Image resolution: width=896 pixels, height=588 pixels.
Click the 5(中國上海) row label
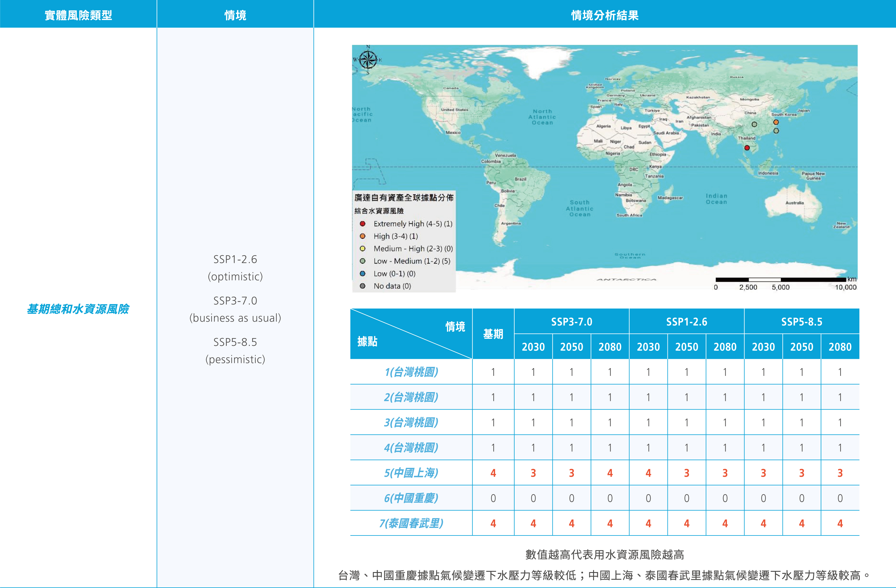click(x=411, y=473)
